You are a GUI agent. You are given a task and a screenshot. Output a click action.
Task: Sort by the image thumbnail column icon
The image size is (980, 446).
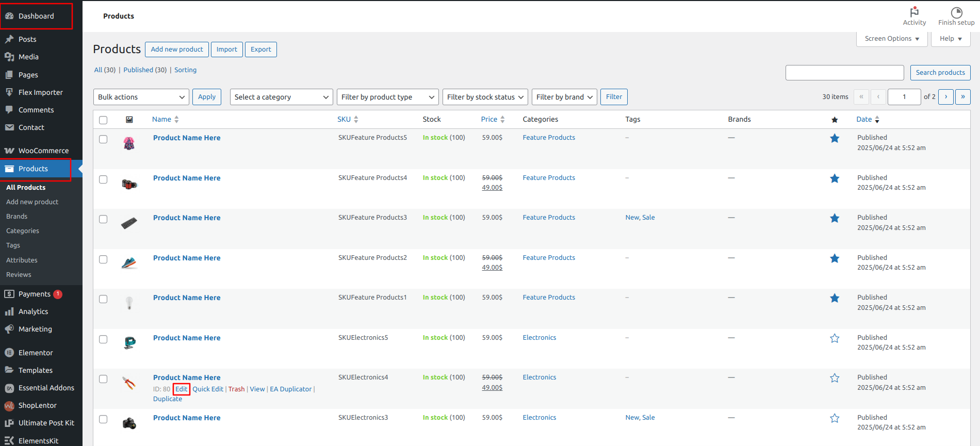click(129, 120)
